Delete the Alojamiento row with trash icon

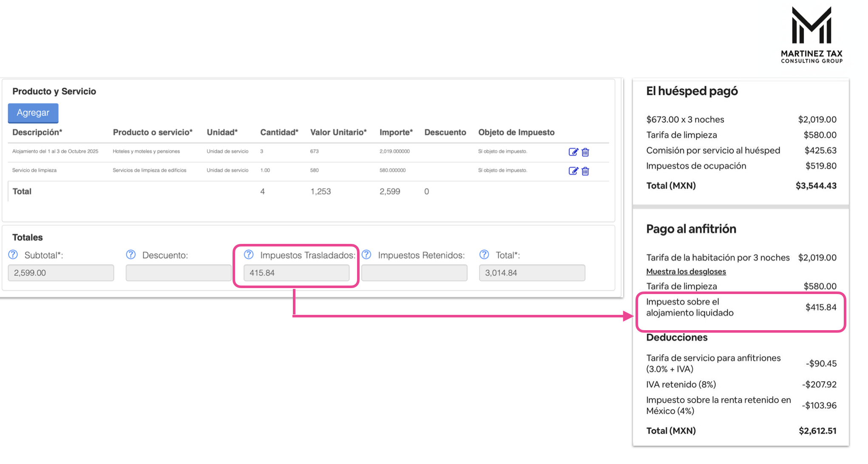[585, 152]
